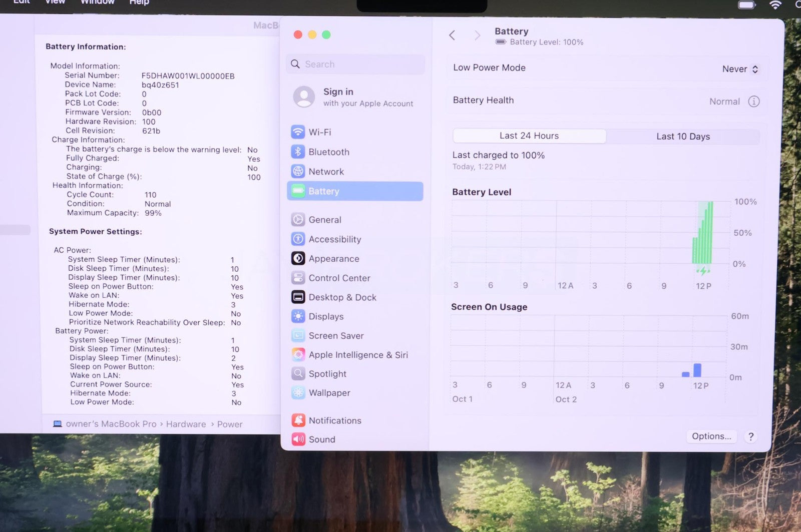Image resolution: width=801 pixels, height=532 pixels.
Task: Click the Notifications bell icon
Action: click(x=298, y=420)
